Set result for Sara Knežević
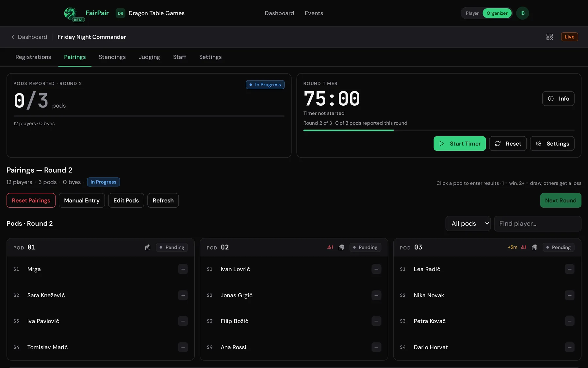This screenshot has height=368, width=588. 183,295
